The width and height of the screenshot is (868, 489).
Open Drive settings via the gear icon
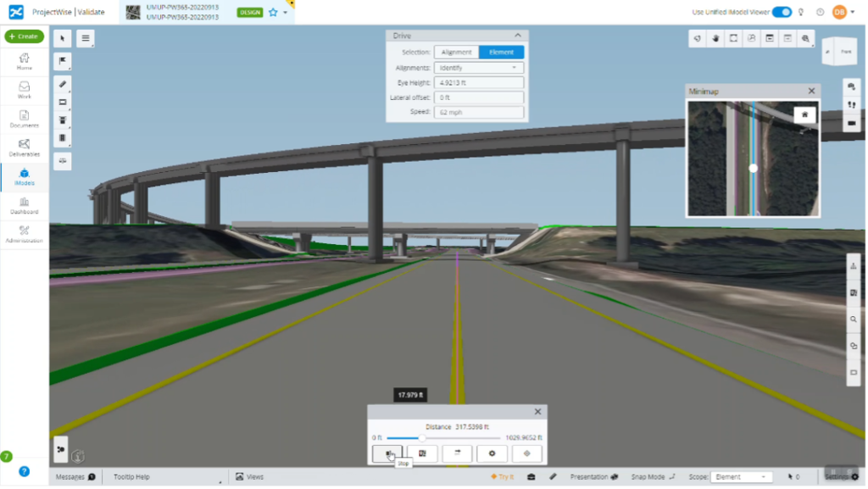pos(492,453)
